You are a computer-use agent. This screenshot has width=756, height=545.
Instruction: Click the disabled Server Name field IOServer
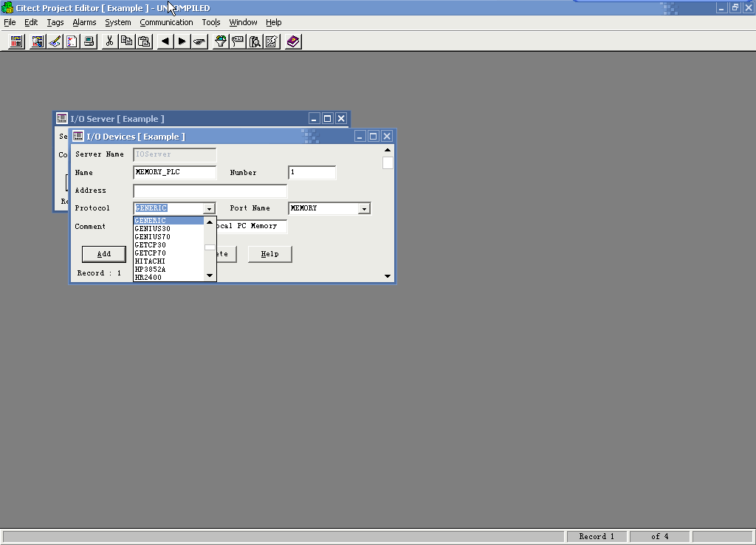[174, 154]
